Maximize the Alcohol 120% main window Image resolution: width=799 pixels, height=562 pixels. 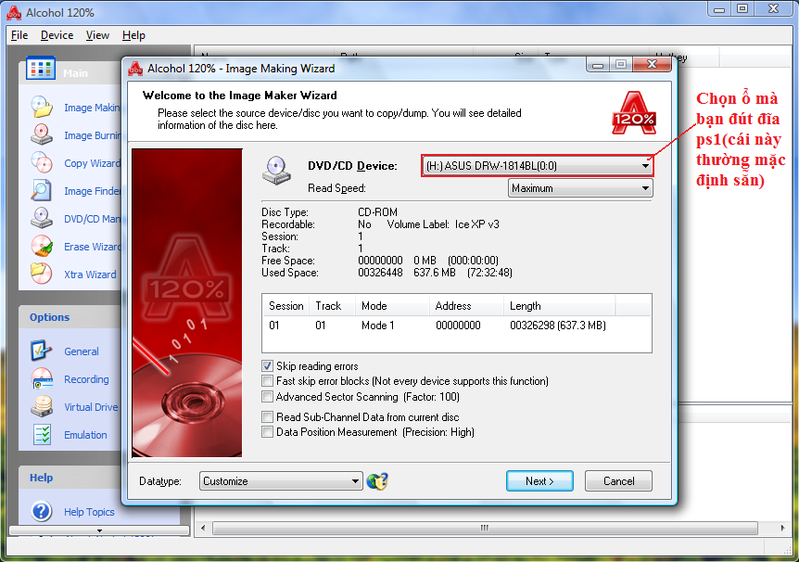[742, 9]
